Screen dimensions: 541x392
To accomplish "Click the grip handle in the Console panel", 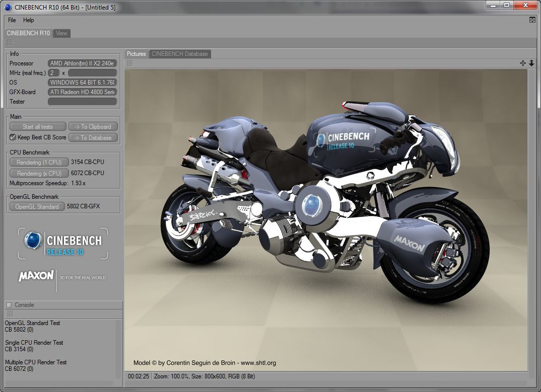I will [x=10, y=313].
